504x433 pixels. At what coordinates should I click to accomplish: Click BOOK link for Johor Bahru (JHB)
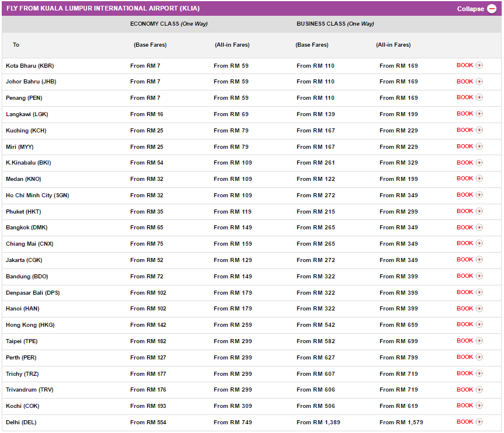coord(465,81)
